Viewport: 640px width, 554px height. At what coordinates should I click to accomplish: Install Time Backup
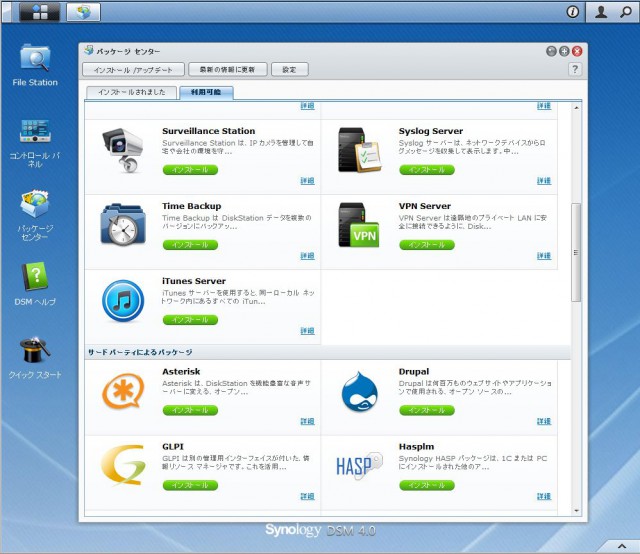coord(190,245)
